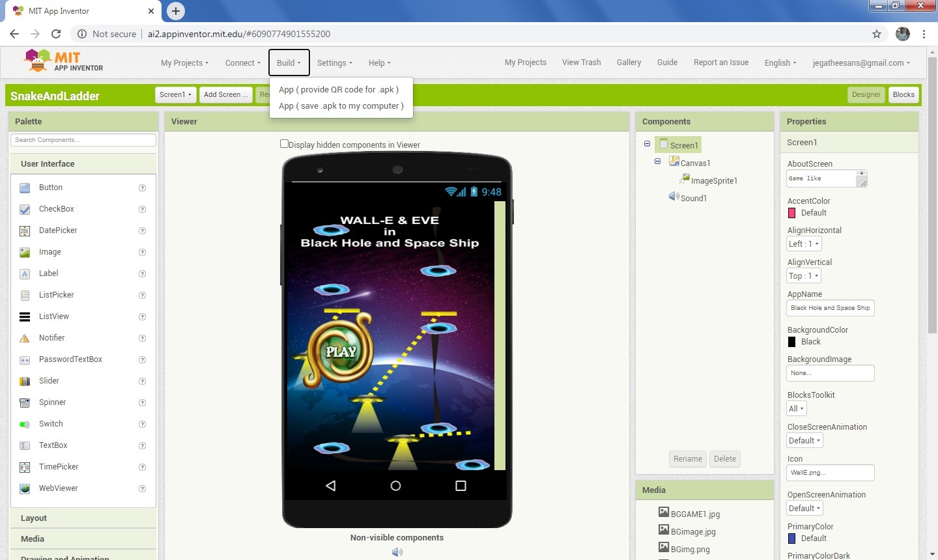Click the TextBox component icon
Image resolution: width=938 pixels, height=560 pixels.
(25, 445)
